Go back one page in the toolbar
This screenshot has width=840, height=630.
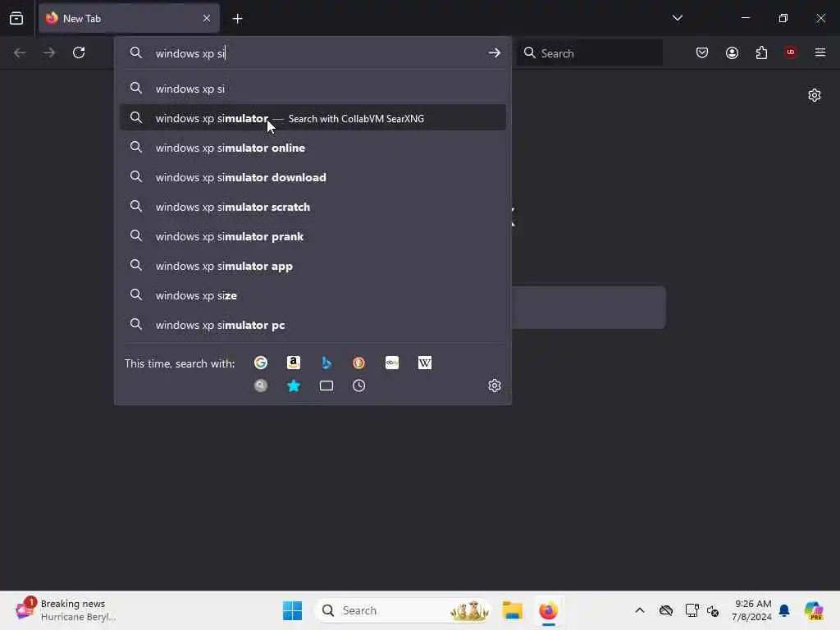coord(20,52)
